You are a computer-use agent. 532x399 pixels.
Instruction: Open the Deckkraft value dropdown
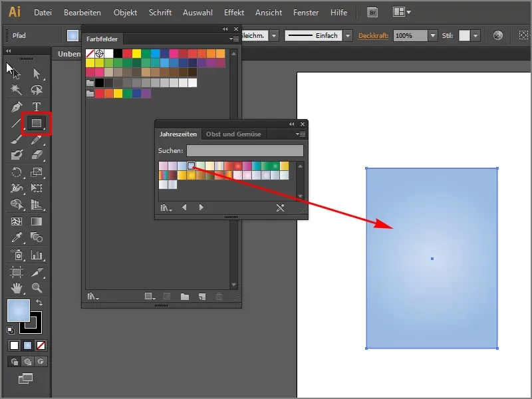pyautogui.click(x=432, y=36)
